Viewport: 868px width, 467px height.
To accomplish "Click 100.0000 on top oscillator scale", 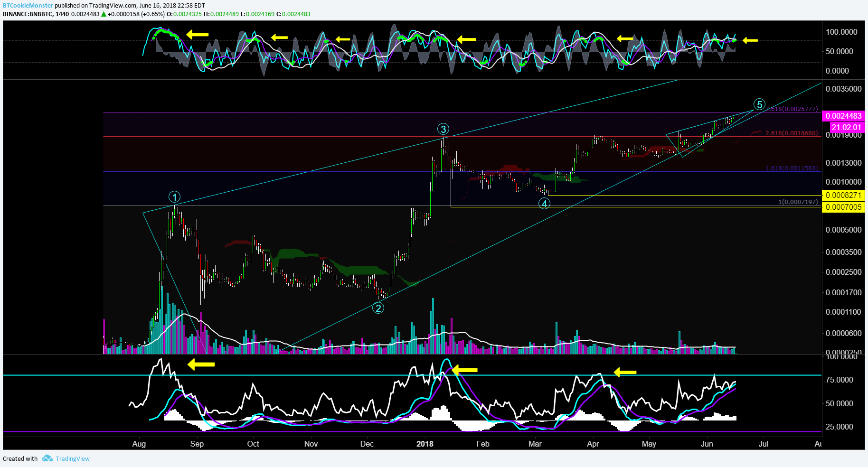I will (x=841, y=32).
